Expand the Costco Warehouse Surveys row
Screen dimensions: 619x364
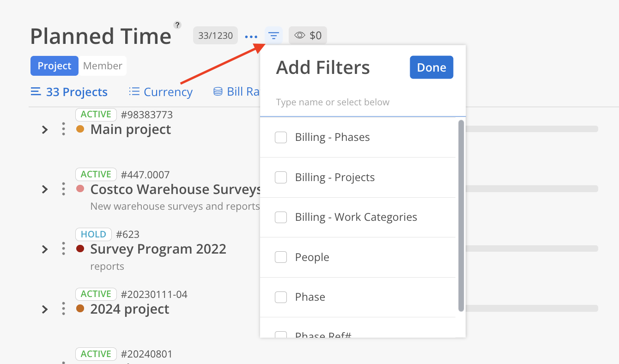pos(45,189)
